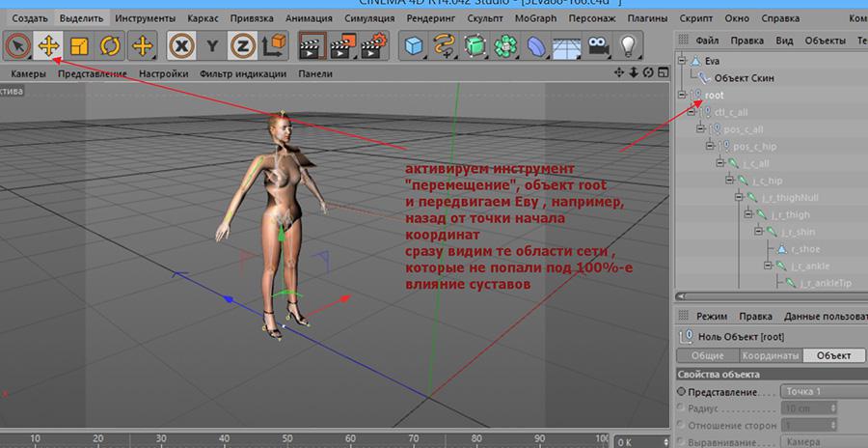Toggle Y axis lock

pos(212,45)
